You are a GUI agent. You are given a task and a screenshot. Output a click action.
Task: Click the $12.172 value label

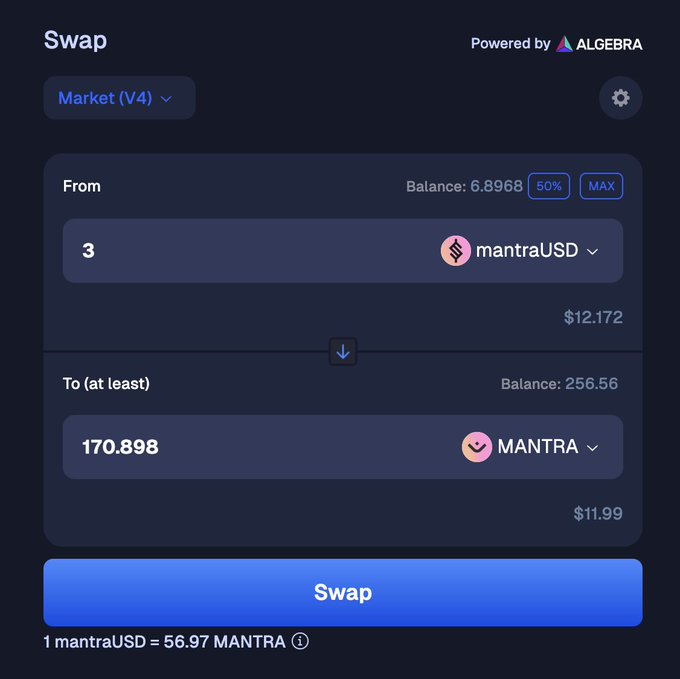[x=593, y=317]
